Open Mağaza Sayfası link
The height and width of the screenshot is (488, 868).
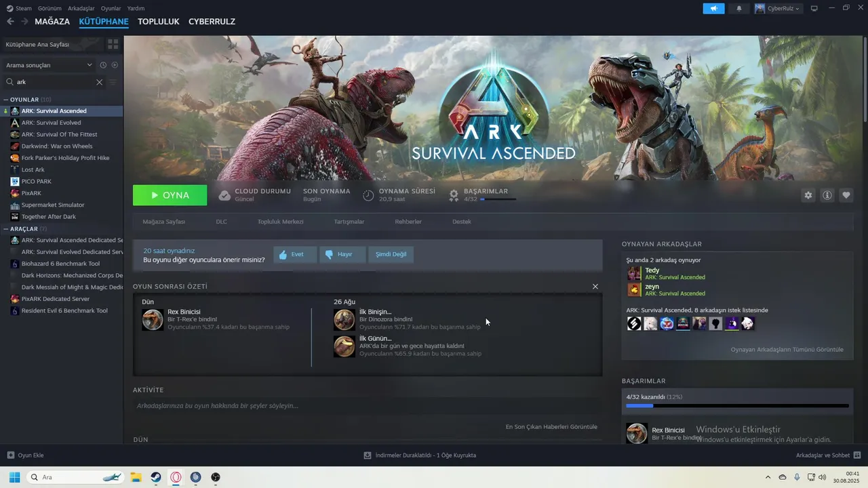(x=163, y=222)
